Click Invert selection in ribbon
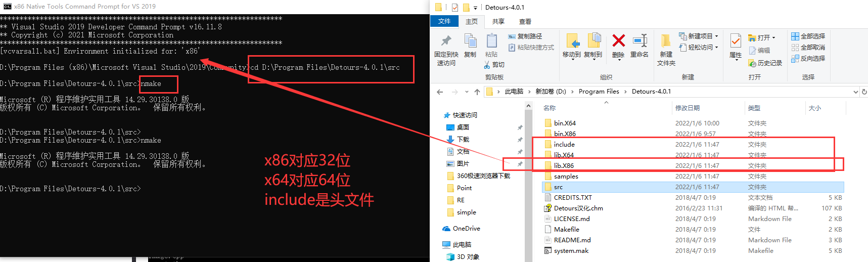This screenshot has width=868, height=262. click(x=808, y=59)
